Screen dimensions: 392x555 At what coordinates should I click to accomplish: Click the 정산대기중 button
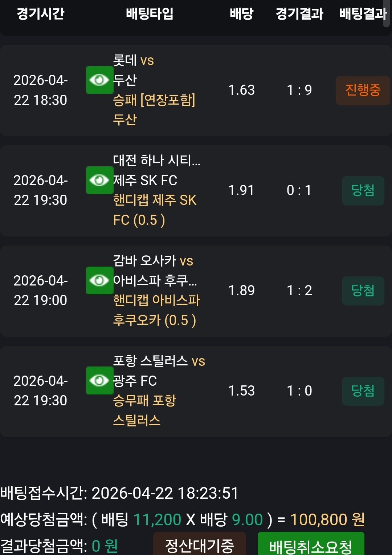(x=200, y=544)
